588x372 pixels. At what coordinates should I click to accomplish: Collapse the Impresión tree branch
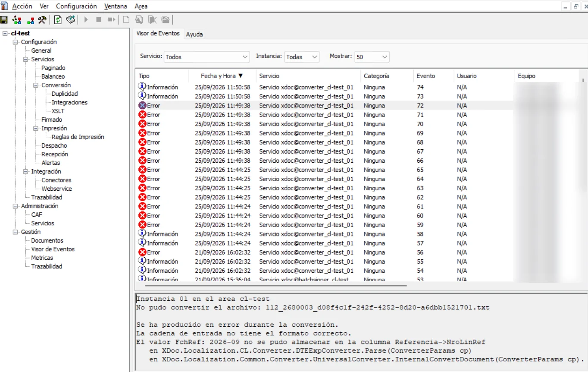pos(36,128)
